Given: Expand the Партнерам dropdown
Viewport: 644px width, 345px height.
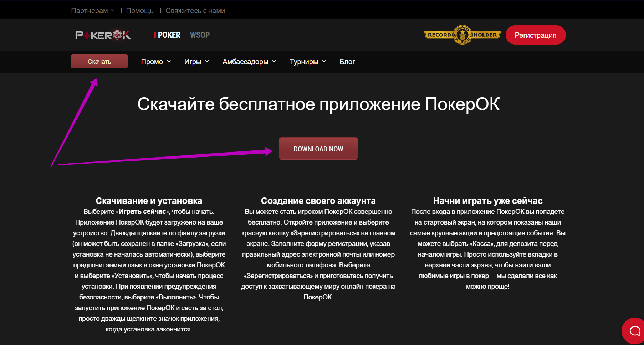Looking at the screenshot, I should [x=93, y=11].
